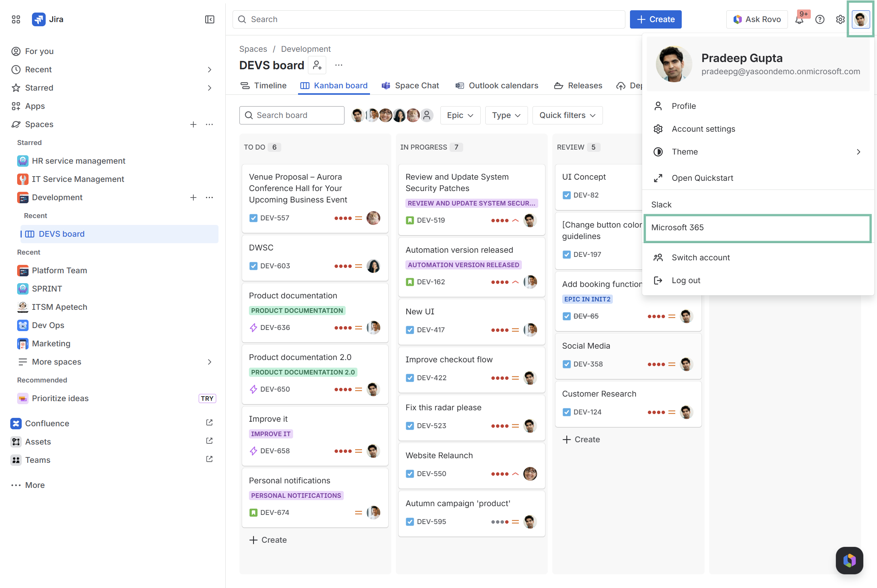
Task: Open the Venue Proposal card DEV-557
Action: (x=315, y=198)
